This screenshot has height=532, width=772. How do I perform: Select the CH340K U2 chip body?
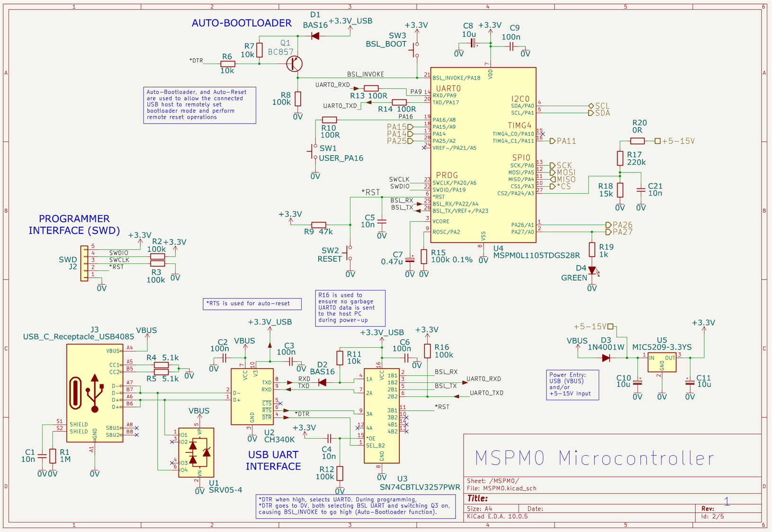[x=252, y=397]
